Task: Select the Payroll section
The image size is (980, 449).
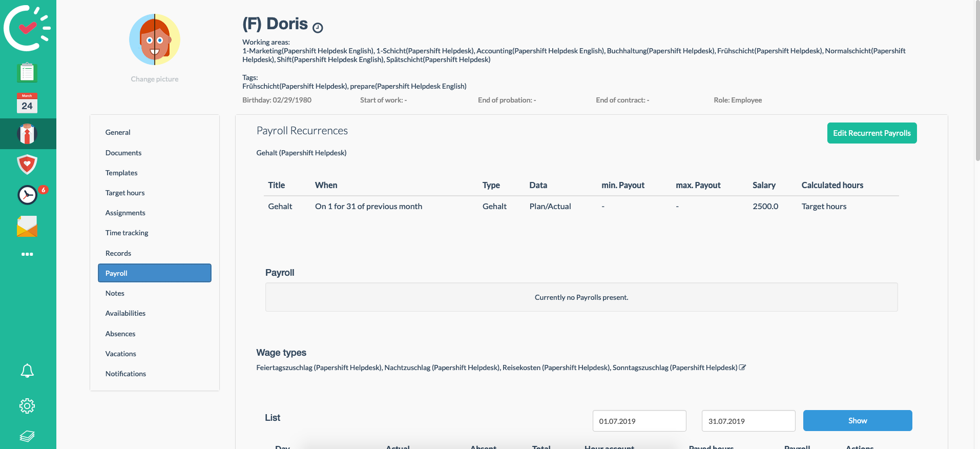Action: pos(155,273)
